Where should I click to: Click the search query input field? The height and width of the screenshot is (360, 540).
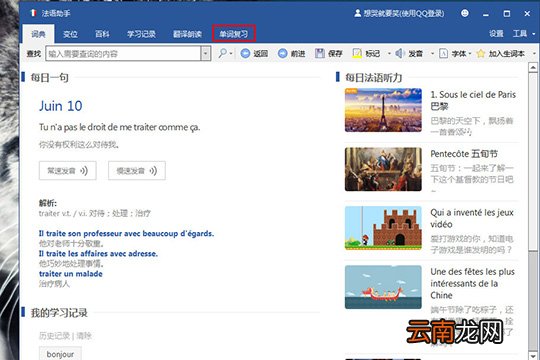(123, 54)
